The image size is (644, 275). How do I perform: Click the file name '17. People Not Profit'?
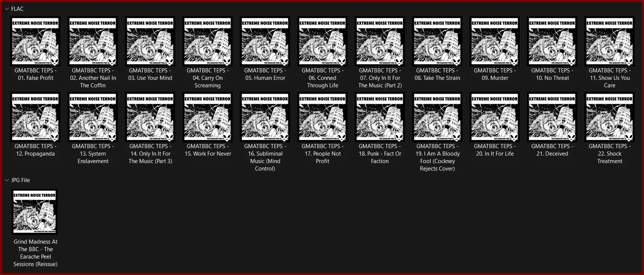coord(323,154)
